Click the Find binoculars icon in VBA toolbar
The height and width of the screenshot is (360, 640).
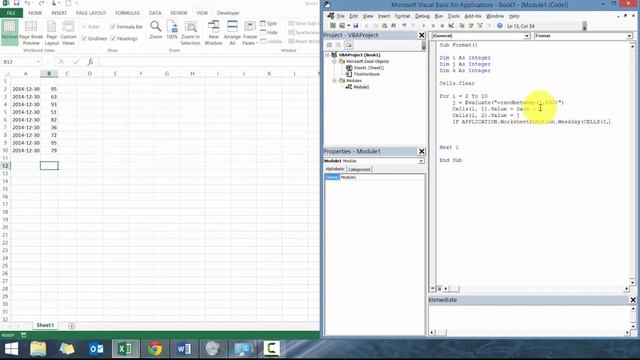click(x=393, y=26)
